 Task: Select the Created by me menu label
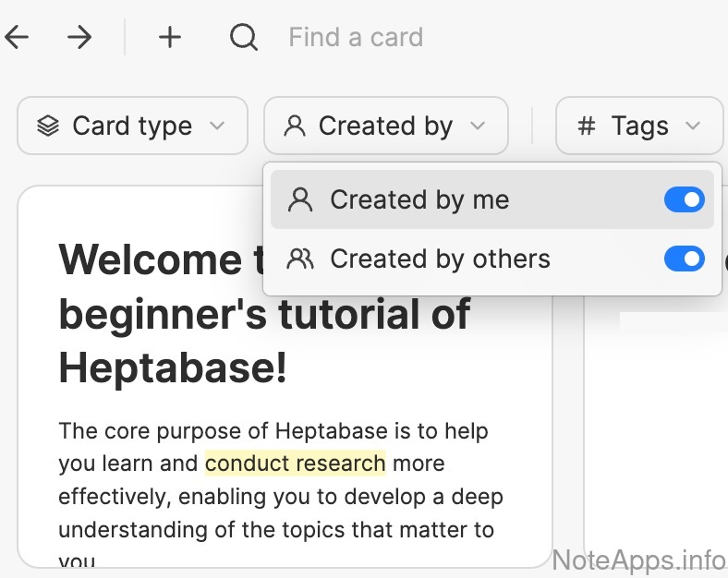(x=419, y=199)
